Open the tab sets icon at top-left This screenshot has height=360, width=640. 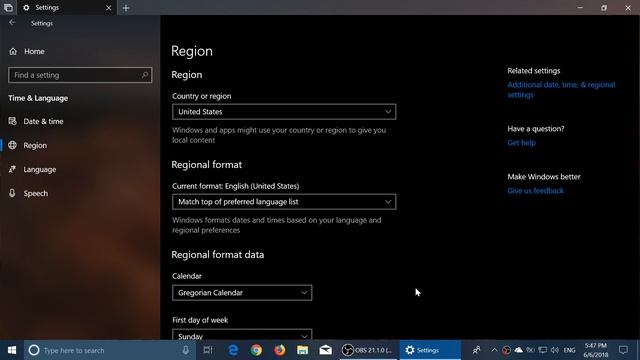(x=8, y=8)
